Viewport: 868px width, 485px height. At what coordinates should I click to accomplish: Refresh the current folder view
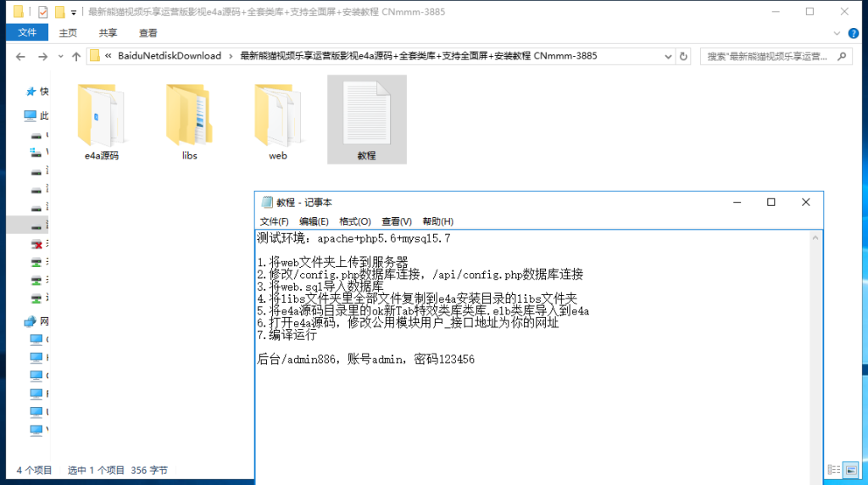(x=684, y=57)
